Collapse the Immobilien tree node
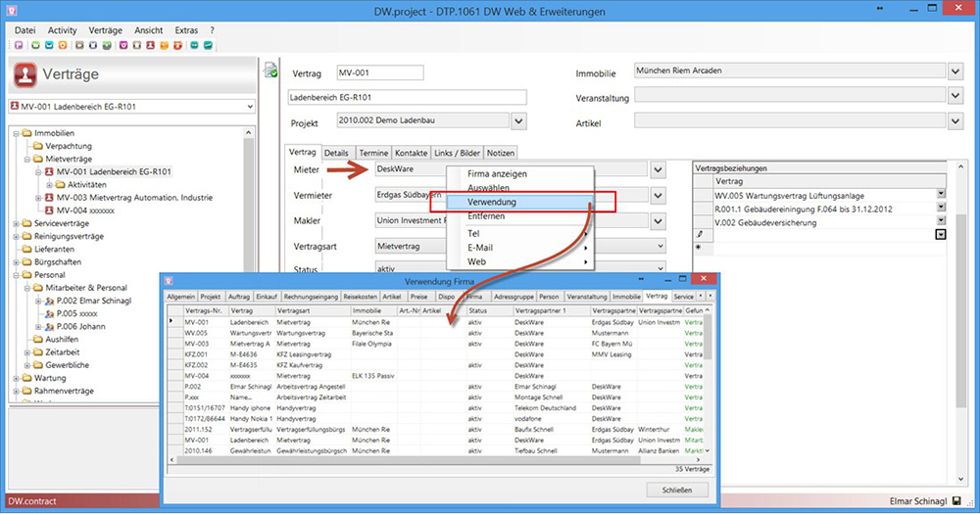This screenshot has height=514, width=980. 15,132
